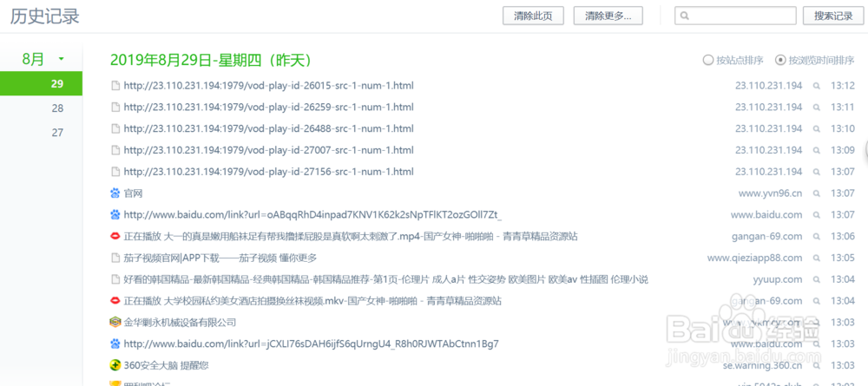The image size is (868, 386).
Task: Click the page icon beside 茄子视频官网
Action: click(x=115, y=258)
